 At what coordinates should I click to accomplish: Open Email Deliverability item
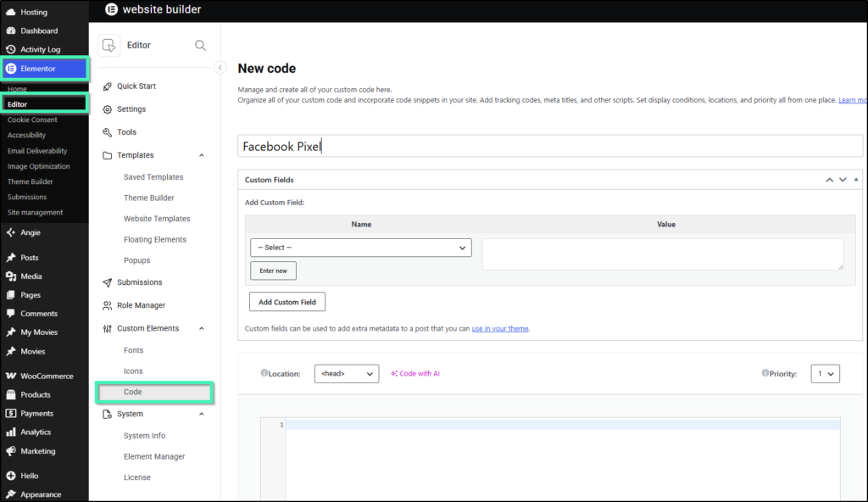37,151
